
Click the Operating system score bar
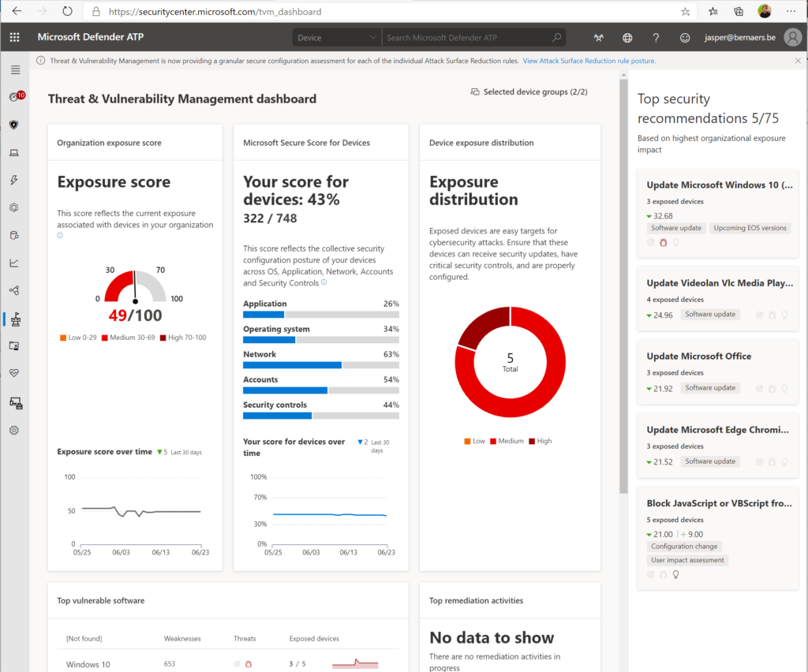(321, 340)
